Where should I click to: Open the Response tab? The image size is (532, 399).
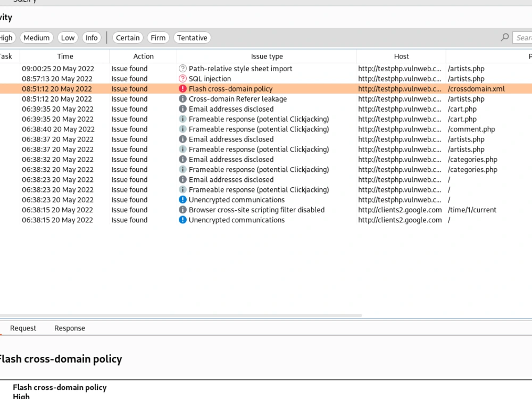[70, 328]
